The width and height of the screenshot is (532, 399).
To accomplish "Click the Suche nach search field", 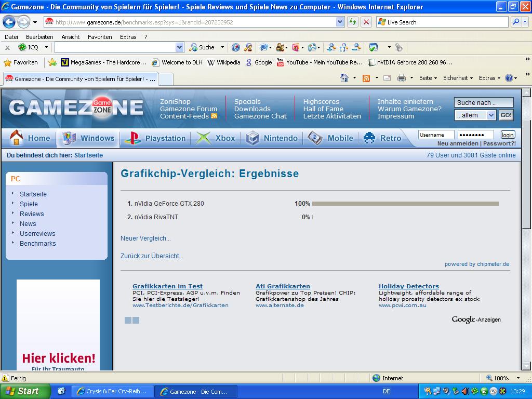I will [x=484, y=102].
